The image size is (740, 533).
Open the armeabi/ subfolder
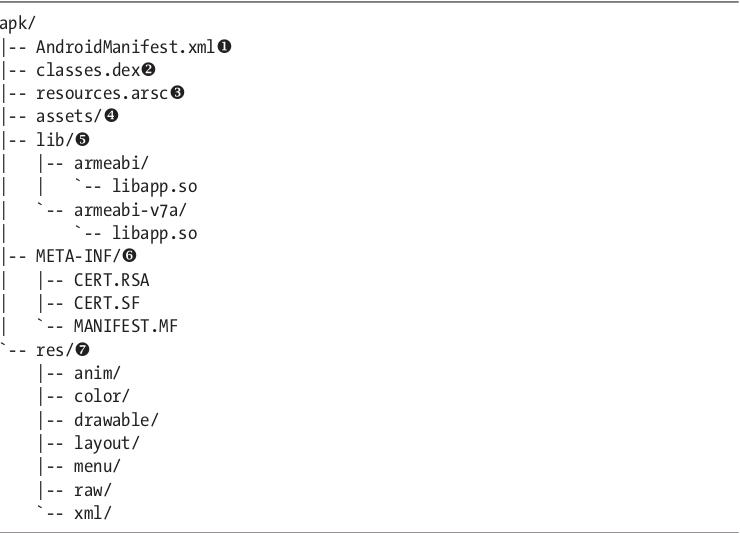pyautogui.click(x=111, y=163)
